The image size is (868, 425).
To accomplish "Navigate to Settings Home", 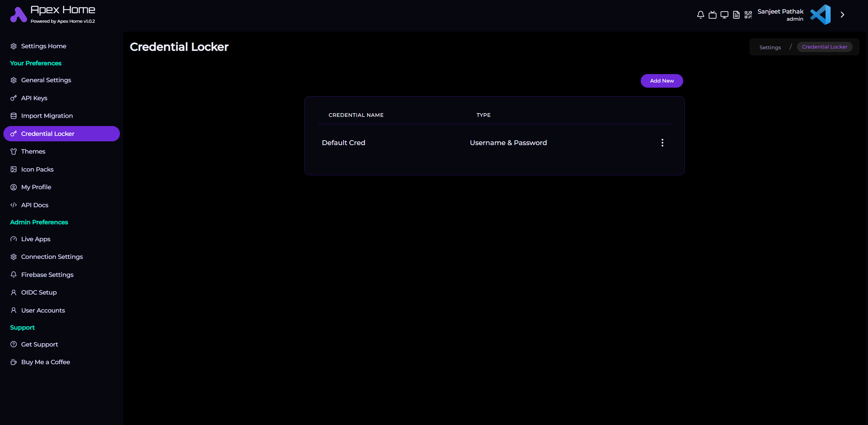I will (43, 46).
